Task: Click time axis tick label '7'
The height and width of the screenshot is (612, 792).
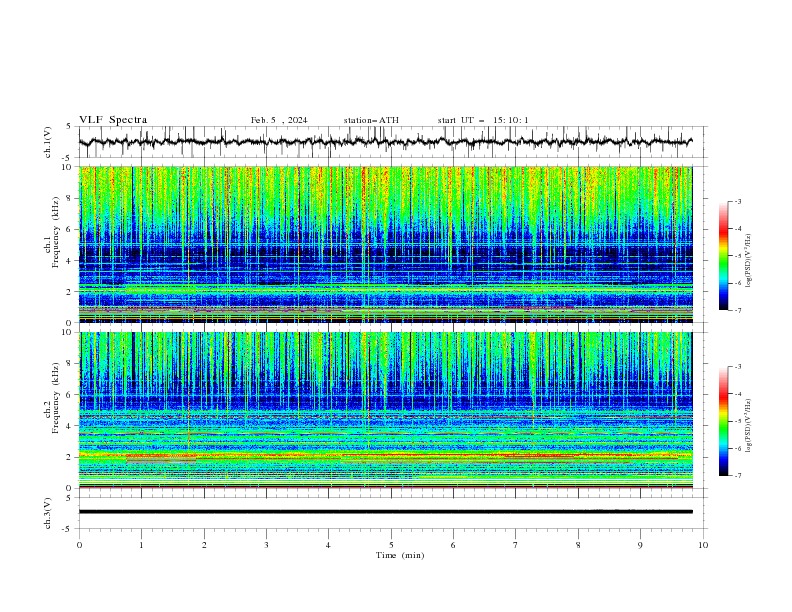Action: (x=516, y=545)
